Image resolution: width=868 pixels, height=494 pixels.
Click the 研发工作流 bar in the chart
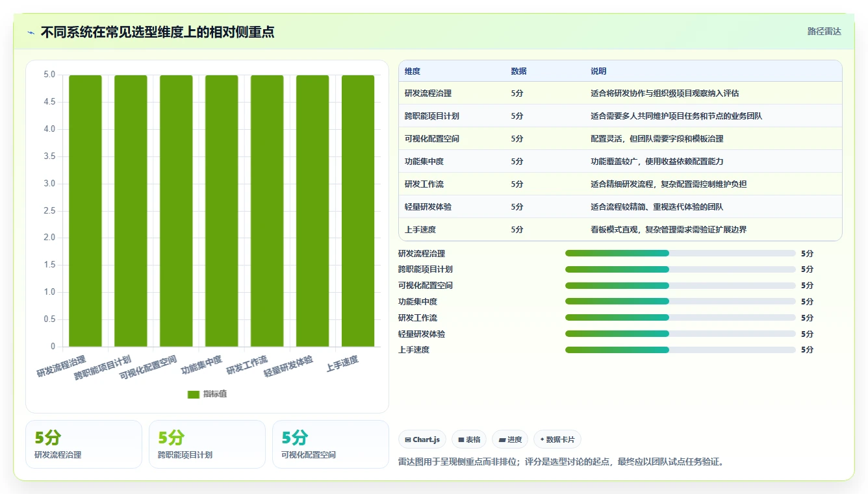(x=267, y=211)
